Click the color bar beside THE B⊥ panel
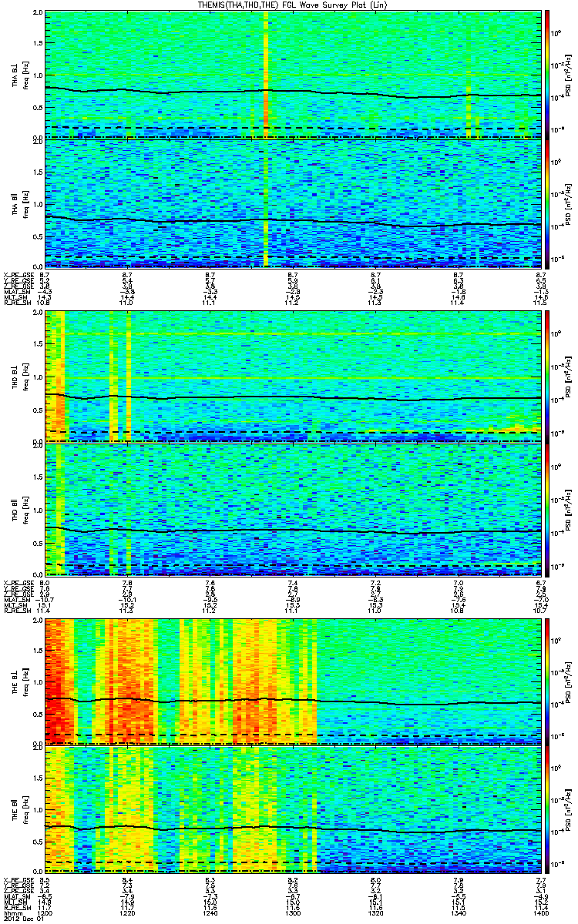Viewport: 578px width, 924px height. [x=547, y=681]
